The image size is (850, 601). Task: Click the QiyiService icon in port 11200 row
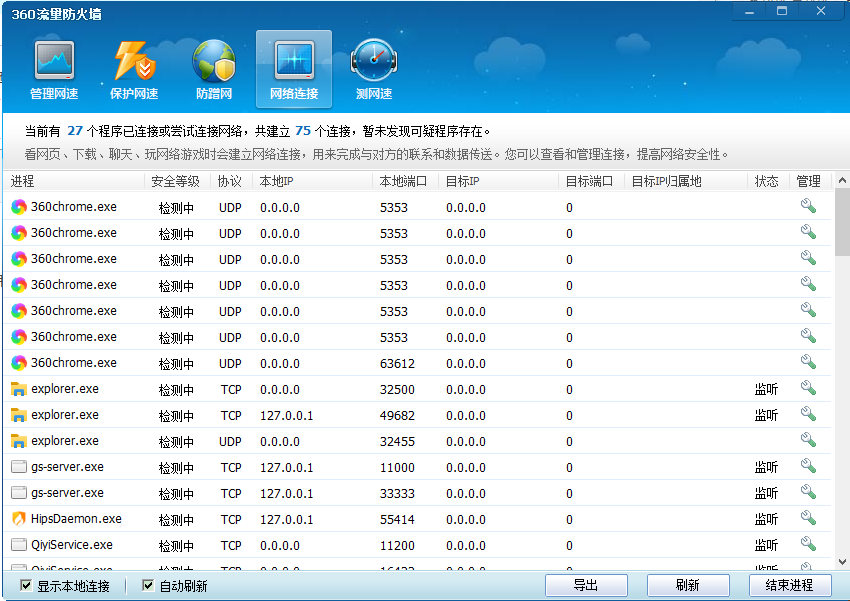(19, 545)
